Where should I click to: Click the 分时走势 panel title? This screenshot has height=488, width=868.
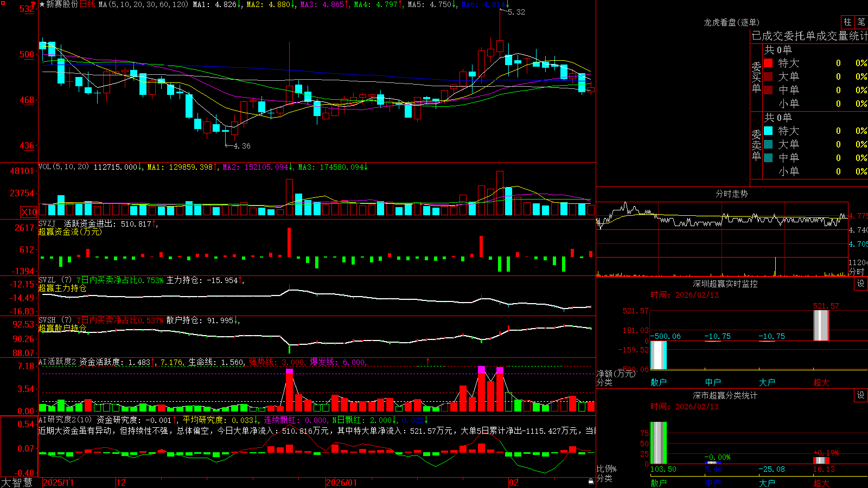coord(732,194)
